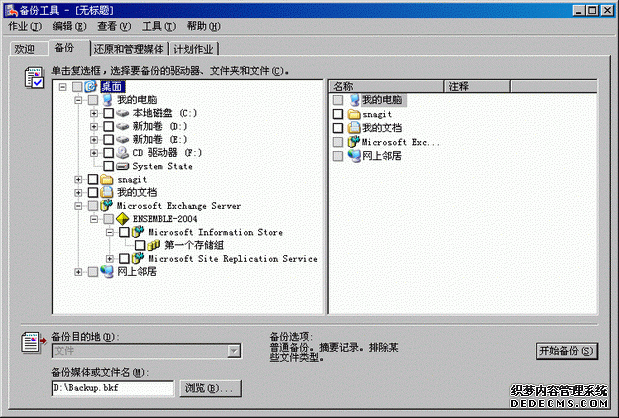Click the backup tool title bar icon
Screen dimensions: 619x418
coord(11,10)
